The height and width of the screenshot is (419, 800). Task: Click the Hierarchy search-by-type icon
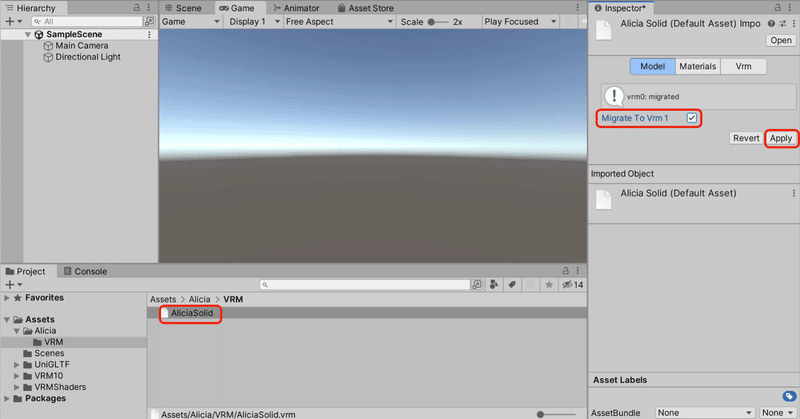149,21
